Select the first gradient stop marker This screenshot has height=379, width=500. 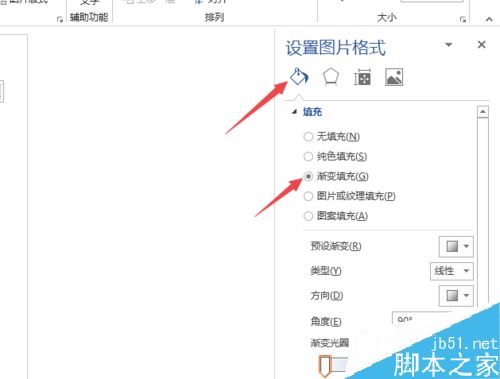click(324, 366)
